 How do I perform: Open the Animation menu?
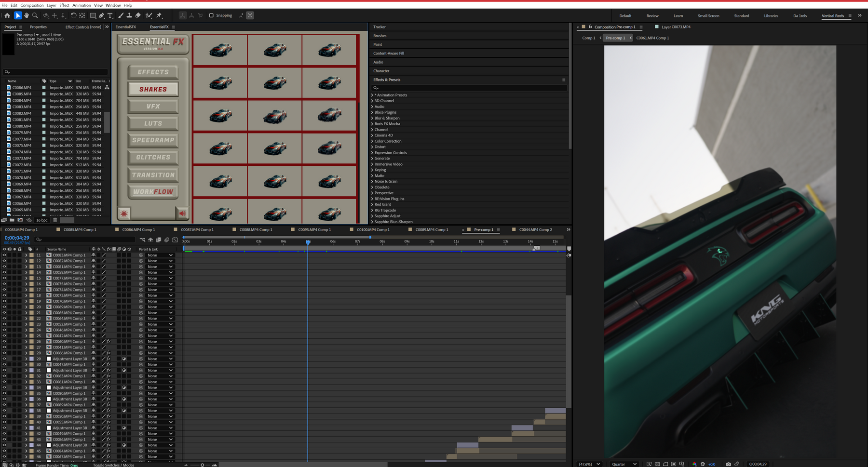(x=81, y=5)
